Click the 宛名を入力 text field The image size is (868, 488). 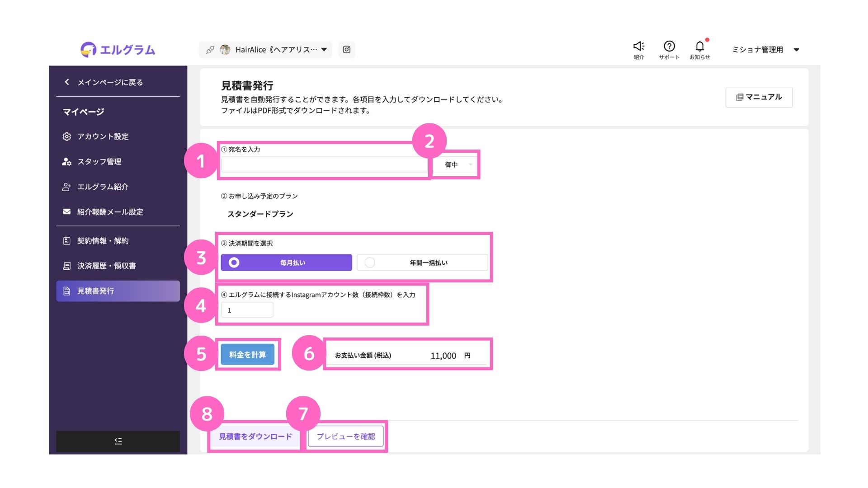pos(324,165)
